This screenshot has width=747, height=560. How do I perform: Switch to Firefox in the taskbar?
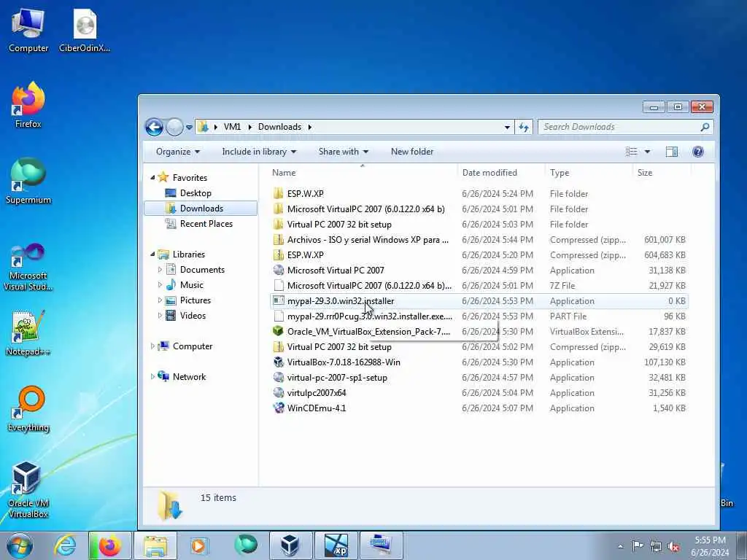click(x=109, y=545)
